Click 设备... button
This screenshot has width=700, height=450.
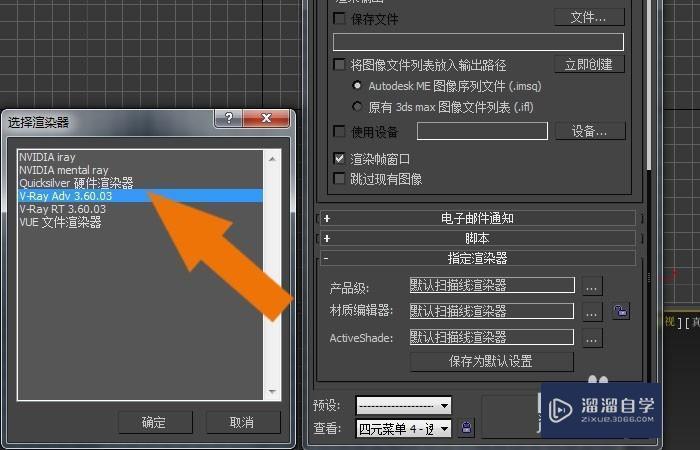pyautogui.click(x=590, y=131)
